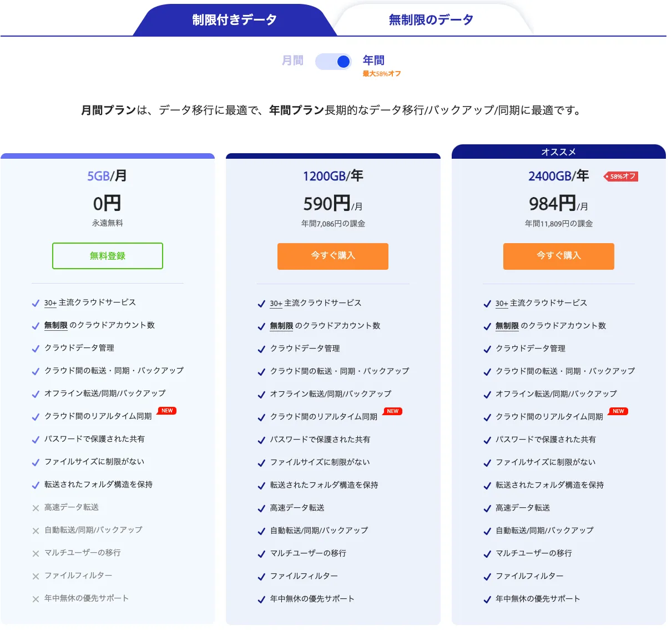Click the X icon beside 高速データ転送
This screenshot has height=630, width=672.
point(36,508)
